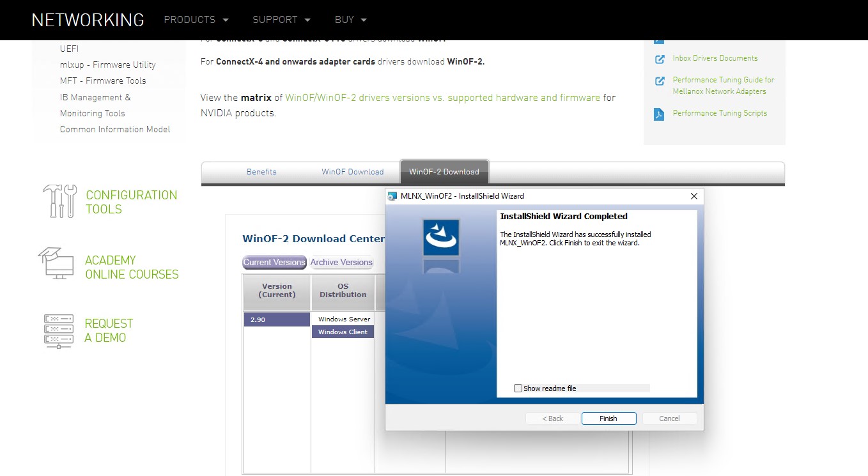Viewport: 868px width, 476px height.
Task: Switch to the WinOF Download tab
Action: tap(353, 172)
